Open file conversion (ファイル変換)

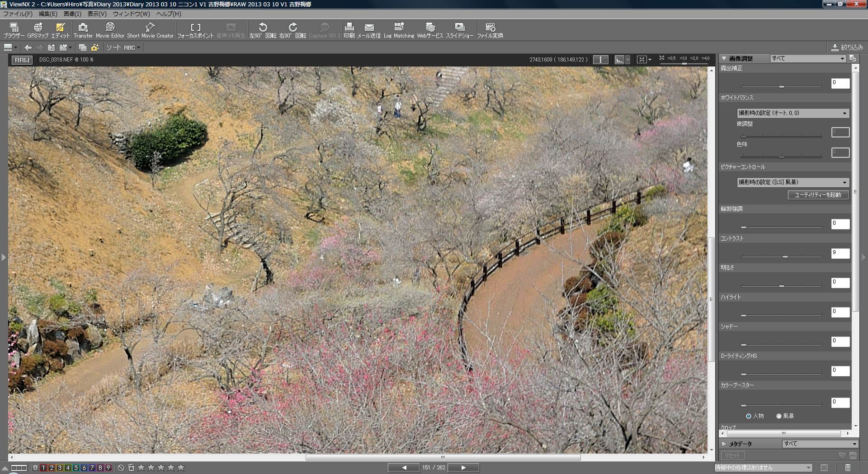[490, 30]
